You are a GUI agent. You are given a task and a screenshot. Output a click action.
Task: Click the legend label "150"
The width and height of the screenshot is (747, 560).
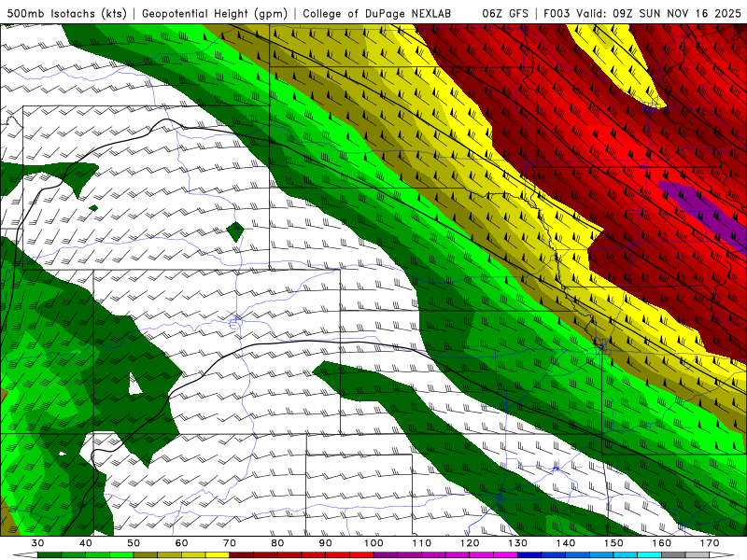(613, 543)
